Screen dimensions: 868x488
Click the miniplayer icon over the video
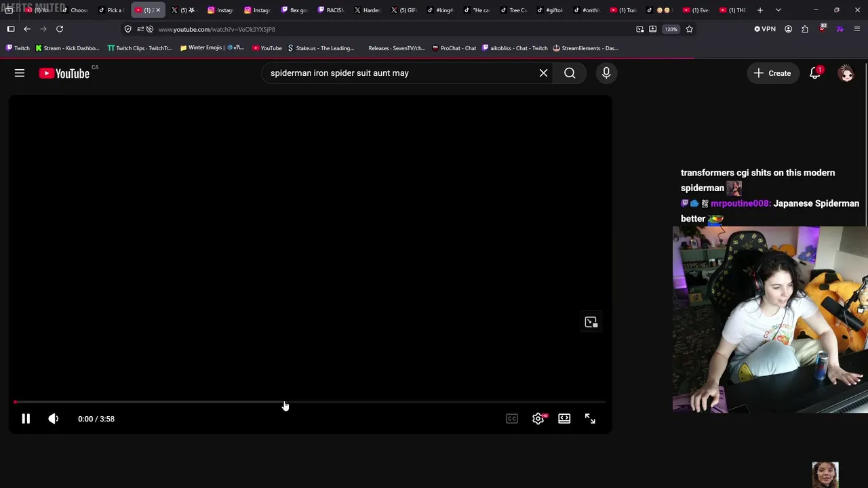point(591,322)
